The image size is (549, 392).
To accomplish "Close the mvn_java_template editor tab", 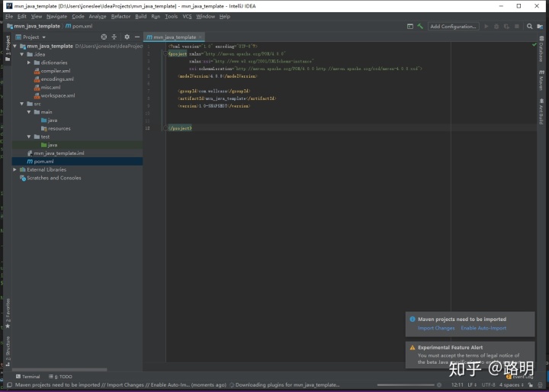I will 201,37.
